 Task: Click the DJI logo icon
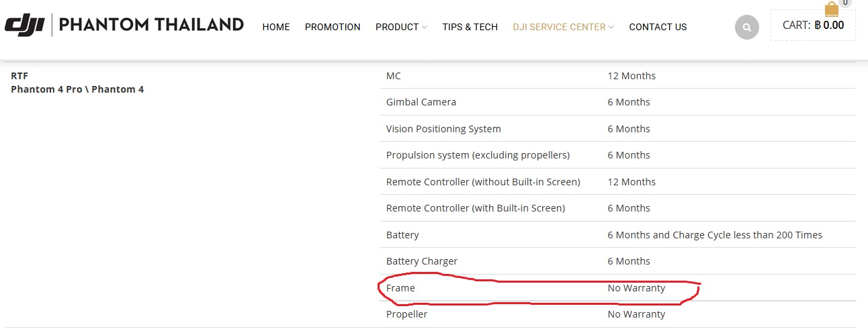point(24,26)
